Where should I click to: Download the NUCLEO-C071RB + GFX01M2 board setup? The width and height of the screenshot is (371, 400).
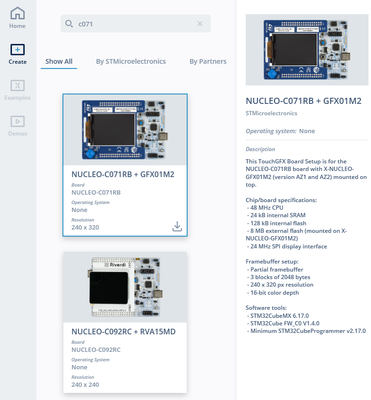tap(177, 226)
